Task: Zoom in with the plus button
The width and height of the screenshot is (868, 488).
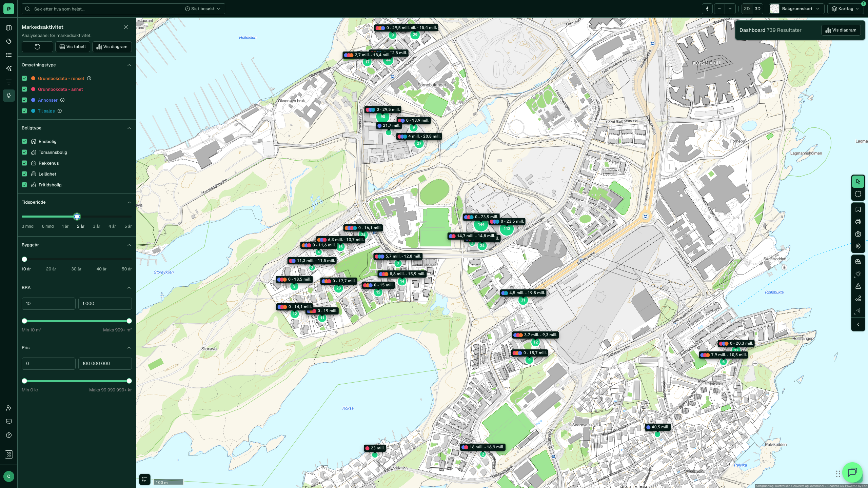Action: point(730,9)
